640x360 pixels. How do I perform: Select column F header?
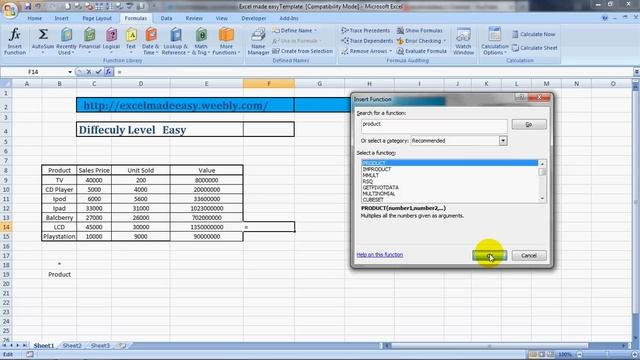point(269,84)
